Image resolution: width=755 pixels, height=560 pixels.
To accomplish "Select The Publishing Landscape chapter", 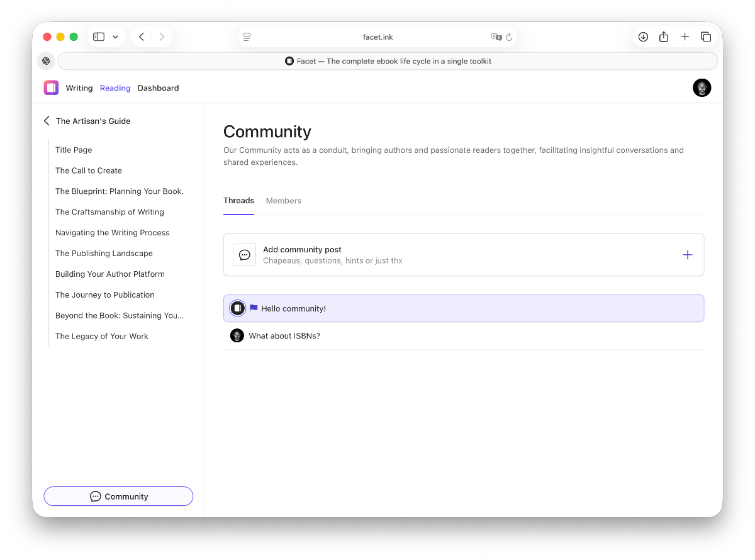I will pyautogui.click(x=104, y=254).
